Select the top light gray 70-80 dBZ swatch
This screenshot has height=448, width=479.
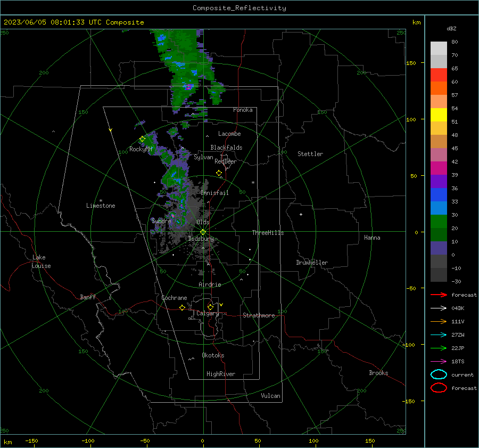tap(439, 48)
